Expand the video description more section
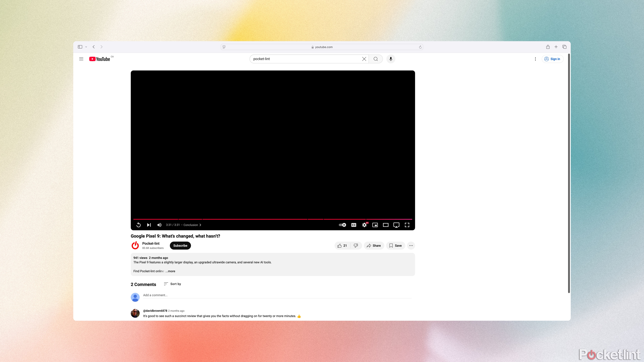The width and height of the screenshot is (644, 362). 170,271
